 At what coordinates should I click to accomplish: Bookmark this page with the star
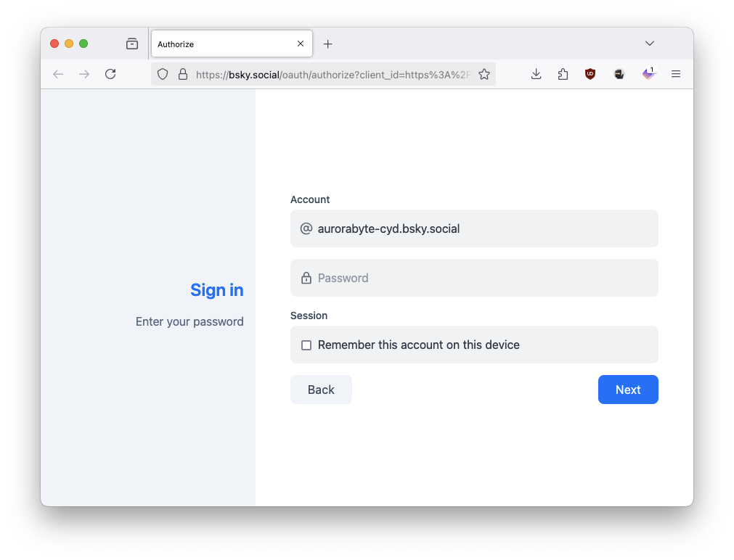click(x=484, y=74)
